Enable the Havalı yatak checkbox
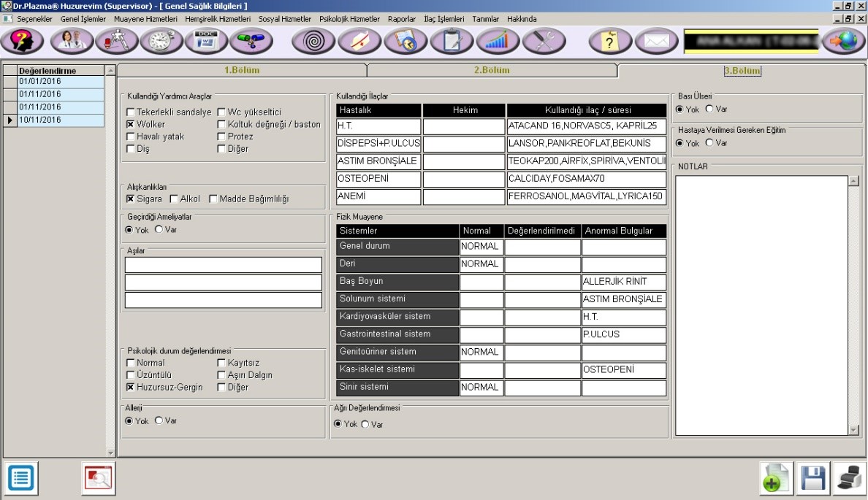The height and width of the screenshot is (500, 868). [131, 136]
